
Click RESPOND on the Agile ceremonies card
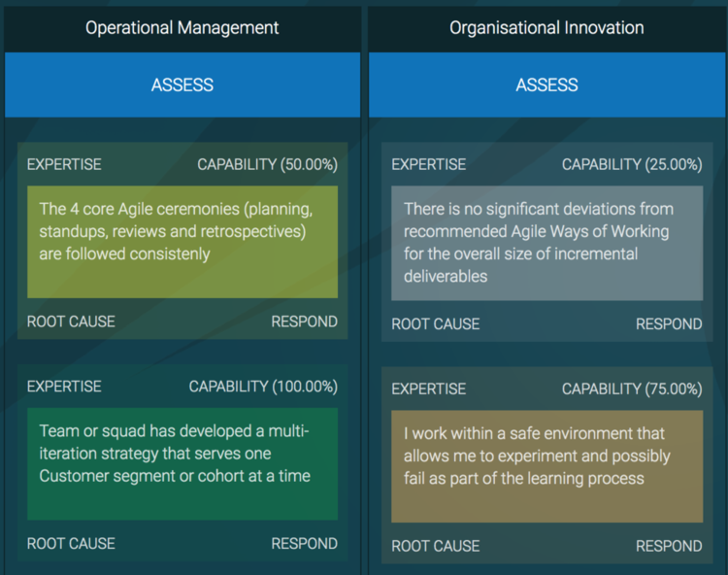pyautogui.click(x=305, y=321)
